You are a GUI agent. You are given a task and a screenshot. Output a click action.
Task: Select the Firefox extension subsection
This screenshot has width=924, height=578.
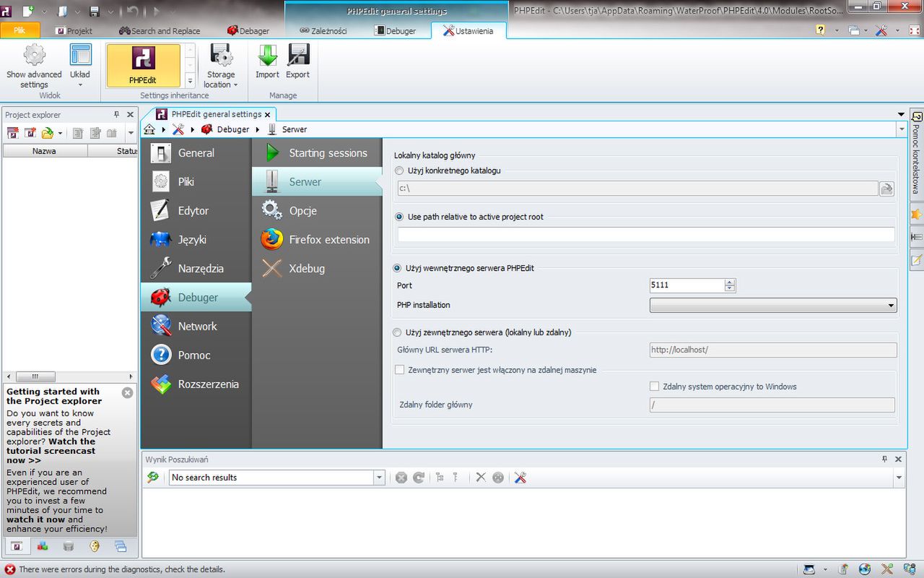click(317, 240)
